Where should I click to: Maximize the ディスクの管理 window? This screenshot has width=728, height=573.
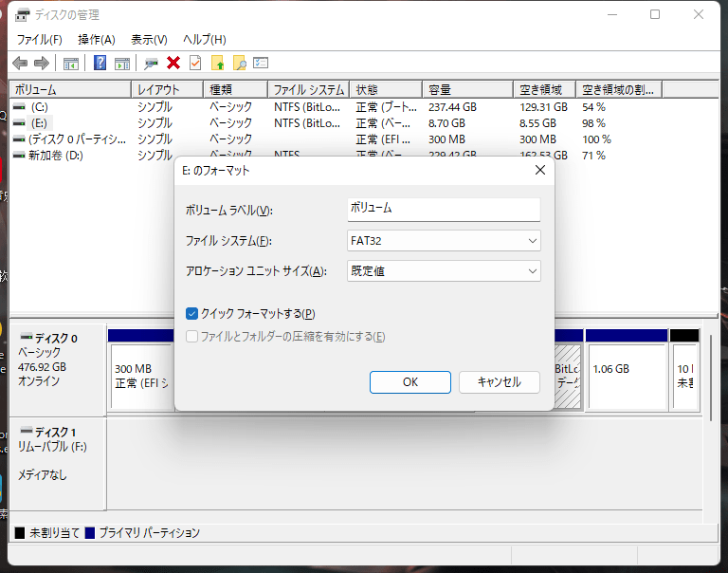pyautogui.click(x=655, y=15)
